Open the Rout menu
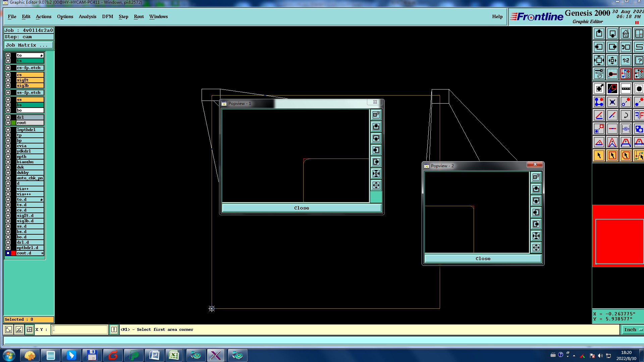 click(139, 16)
